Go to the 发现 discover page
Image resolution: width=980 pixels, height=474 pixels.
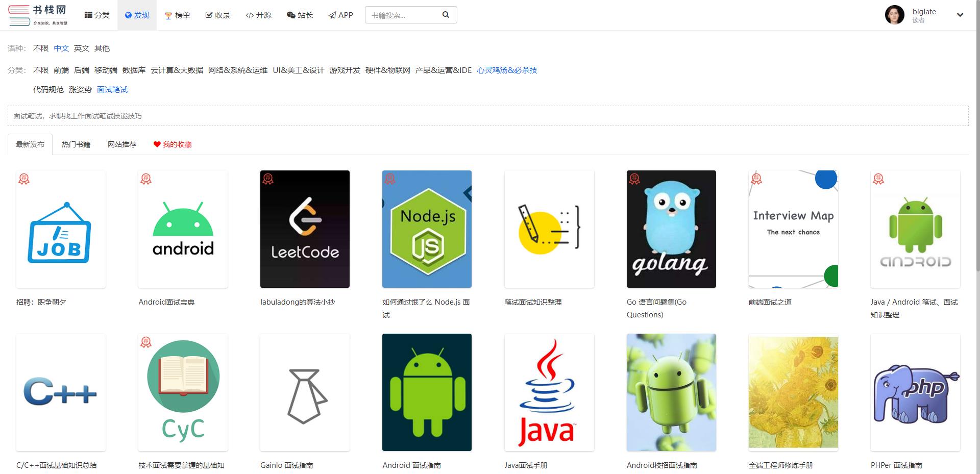pyautogui.click(x=137, y=15)
